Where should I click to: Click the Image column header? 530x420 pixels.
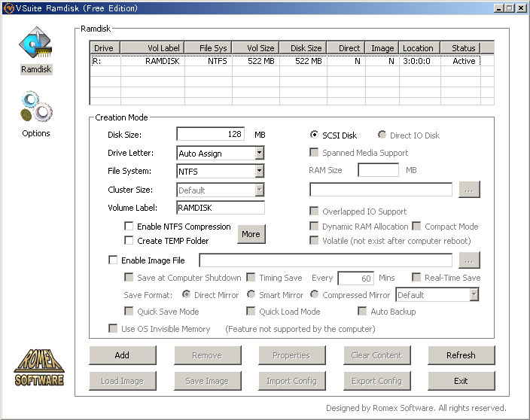point(382,47)
